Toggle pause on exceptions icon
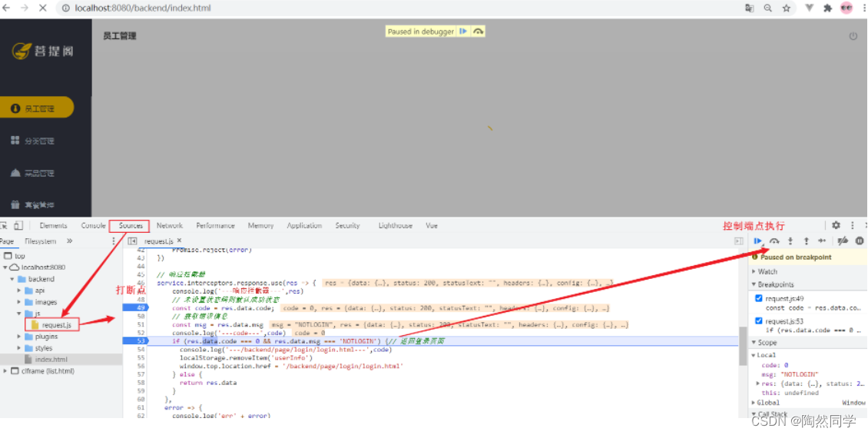This screenshot has height=435, width=868. 860,241
